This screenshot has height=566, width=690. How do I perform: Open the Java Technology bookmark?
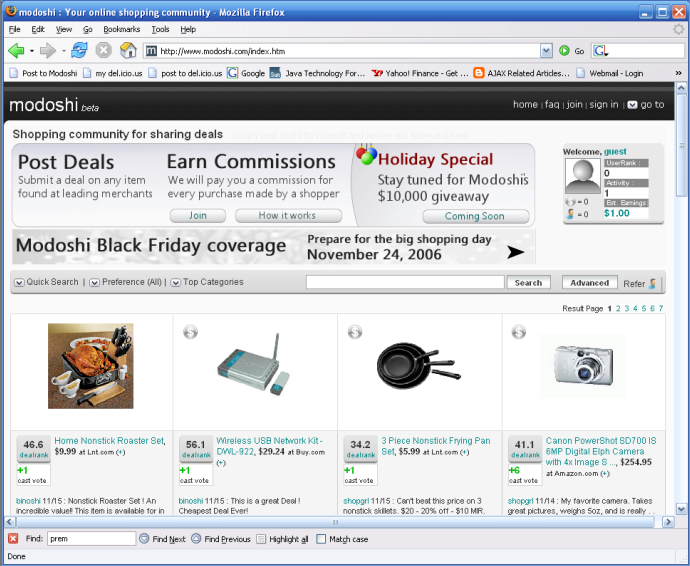pyautogui.click(x=317, y=73)
